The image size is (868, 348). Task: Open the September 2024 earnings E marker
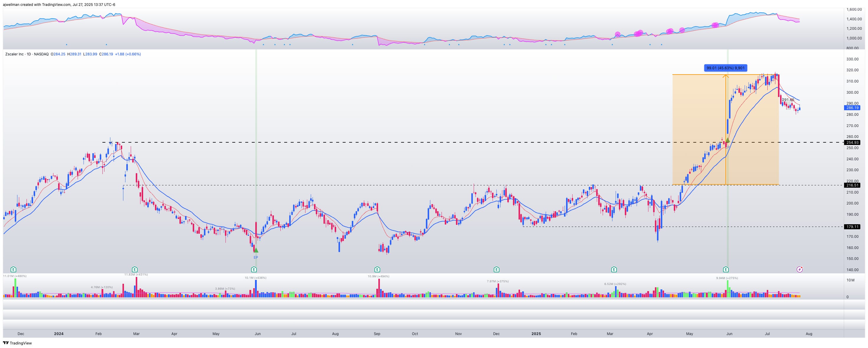click(x=377, y=269)
